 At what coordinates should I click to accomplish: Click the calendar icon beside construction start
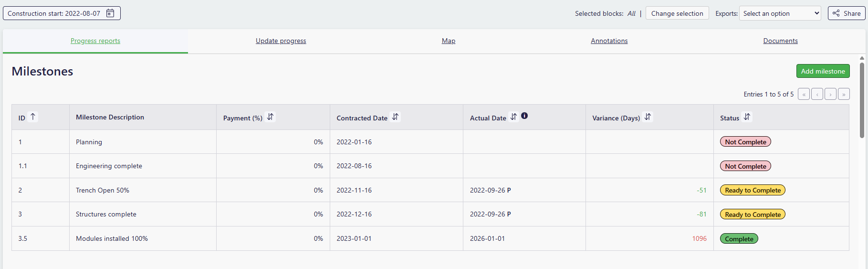click(x=110, y=13)
